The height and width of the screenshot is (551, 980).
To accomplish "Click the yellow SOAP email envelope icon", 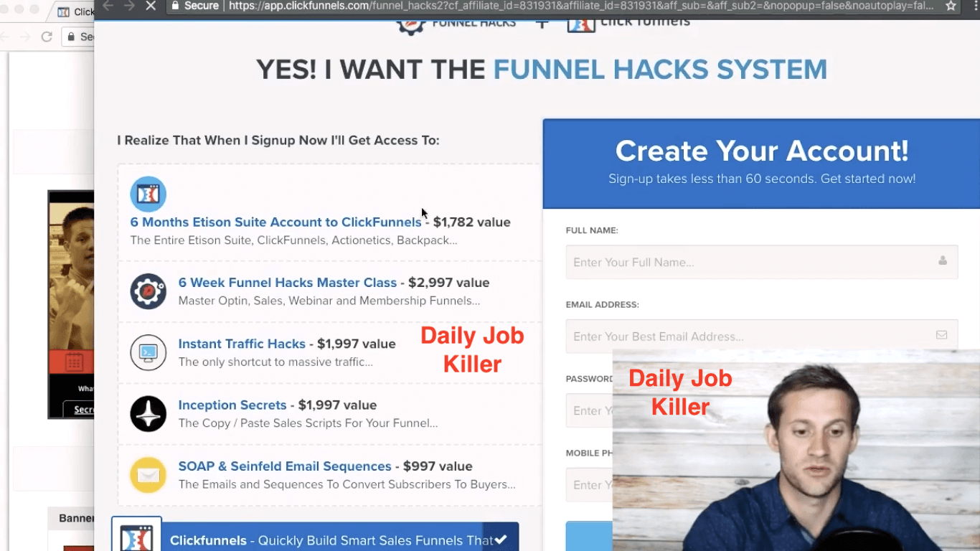I will [149, 475].
